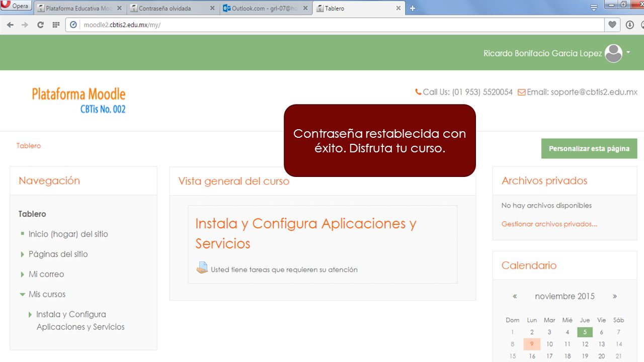Screen dimensions: 644x362
Task: Click the Mis cursos label
Action: [x=47, y=295]
